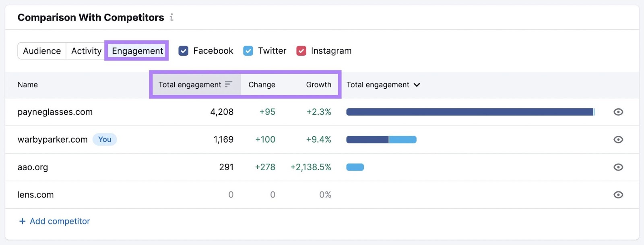The width and height of the screenshot is (644, 245).
Task: Uncheck the Instagram filter
Action: [301, 51]
